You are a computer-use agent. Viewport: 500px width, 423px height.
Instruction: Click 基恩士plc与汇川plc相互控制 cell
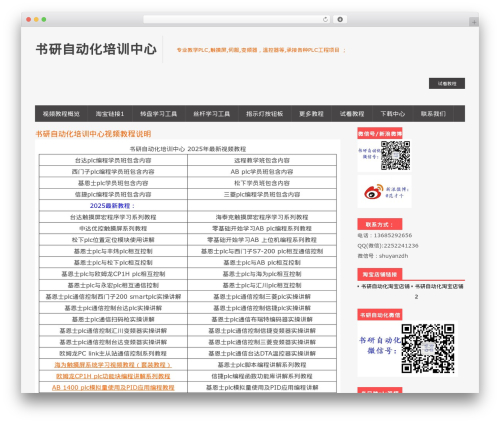click(x=262, y=285)
